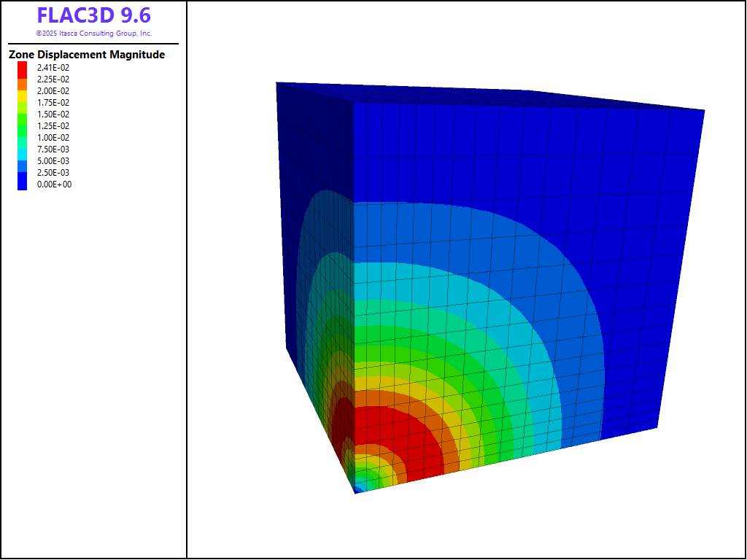Click the horizontal divider line under the FLAC3D title
The image size is (747, 560).
click(x=93, y=44)
